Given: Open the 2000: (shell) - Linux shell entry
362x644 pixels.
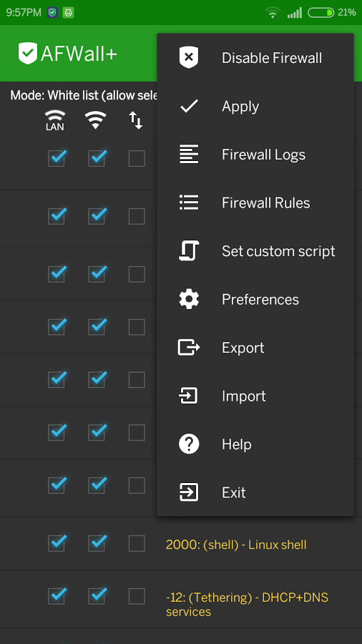Looking at the screenshot, I should [x=236, y=545].
